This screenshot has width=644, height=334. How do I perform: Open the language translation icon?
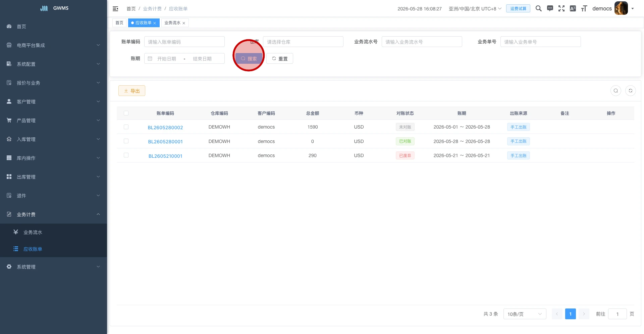573,8
